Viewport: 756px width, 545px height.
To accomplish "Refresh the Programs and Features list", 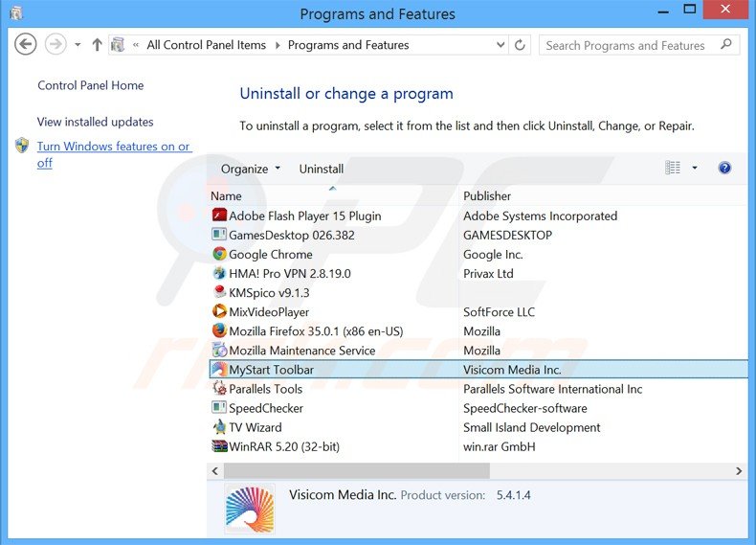I will (520, 45).
